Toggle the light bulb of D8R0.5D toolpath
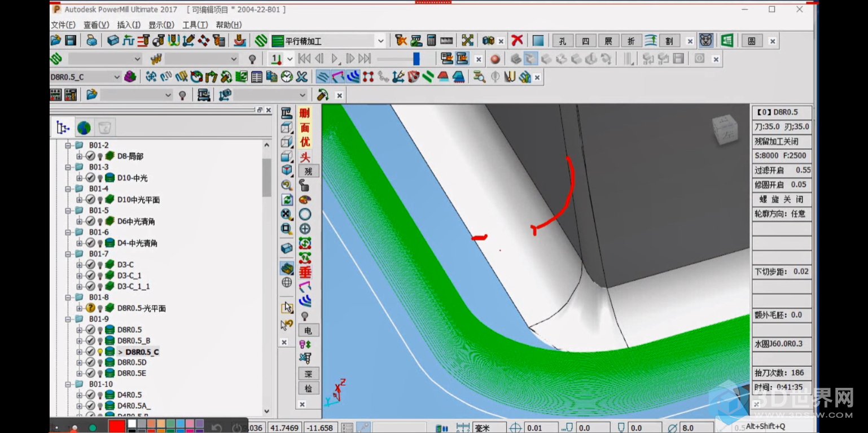This screenshot has height=433, width=868. (100, 362)
